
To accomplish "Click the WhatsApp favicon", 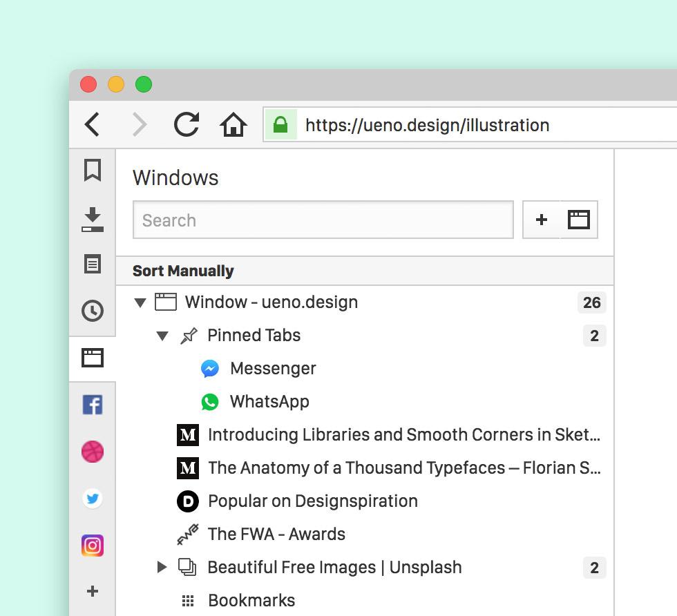I will click(x=210, y=402).
